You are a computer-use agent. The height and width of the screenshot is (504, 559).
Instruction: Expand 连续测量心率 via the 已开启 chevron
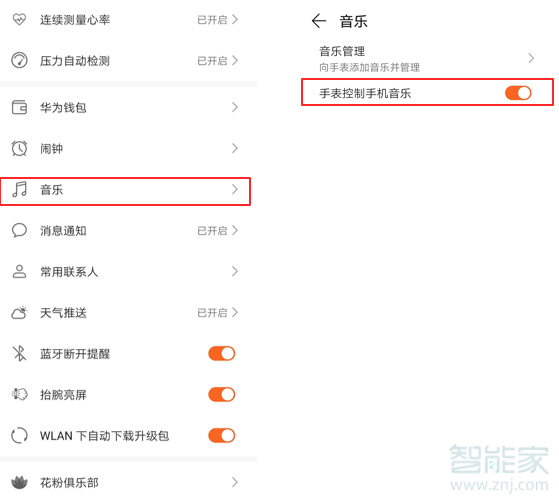pyautogui.click(x=235, y=19)
